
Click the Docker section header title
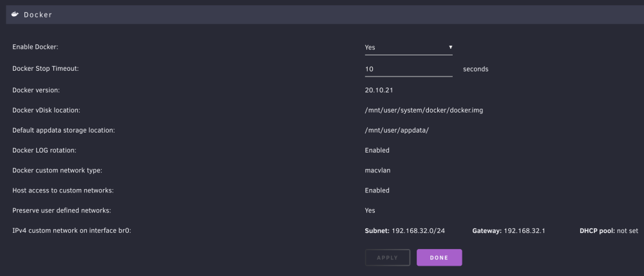38,15
